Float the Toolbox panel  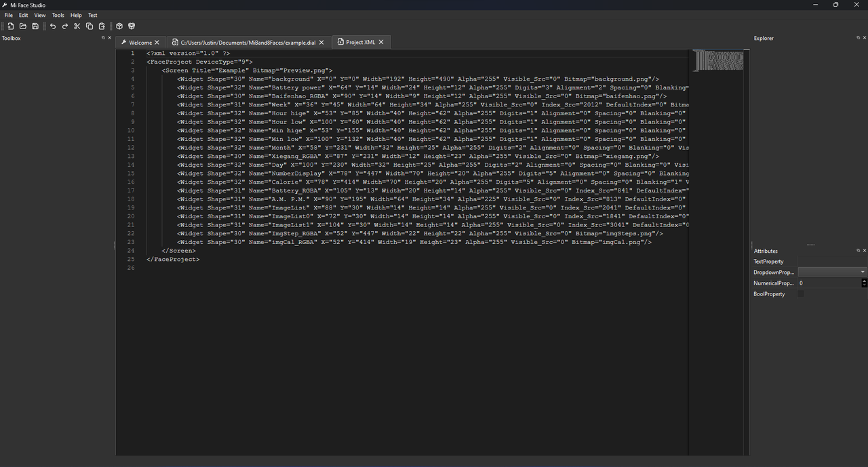(x=104, y=38)
